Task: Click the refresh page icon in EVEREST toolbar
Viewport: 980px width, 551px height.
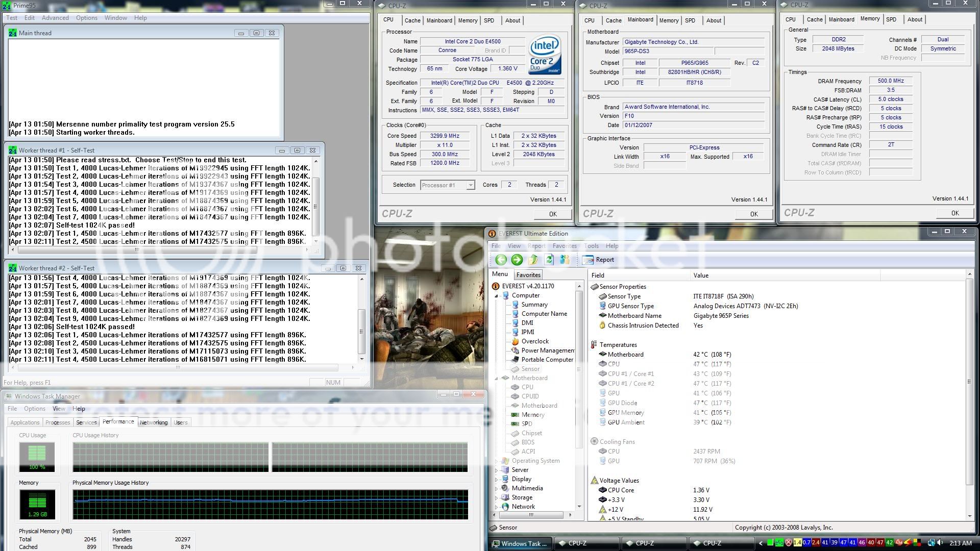Action: pos(550,260)
